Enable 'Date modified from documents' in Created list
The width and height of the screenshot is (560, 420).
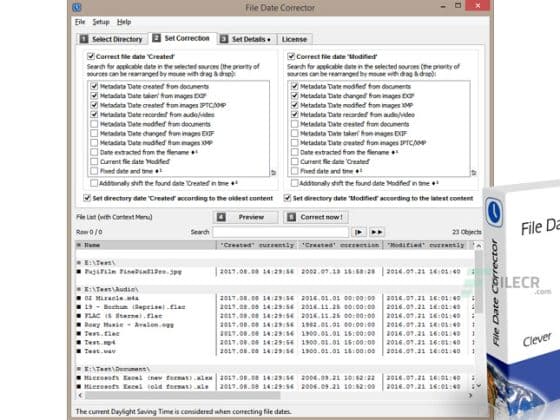coord(94,124)
